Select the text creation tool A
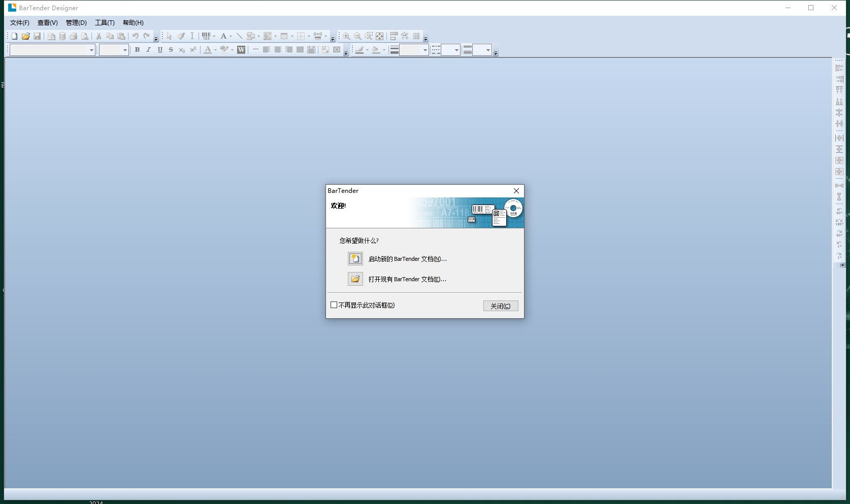 tap(223, 36)
